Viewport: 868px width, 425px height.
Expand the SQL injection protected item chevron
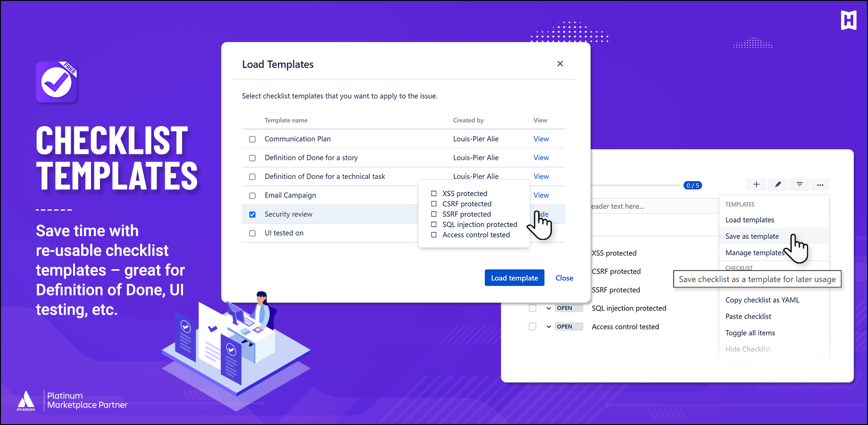click(548, 308)
